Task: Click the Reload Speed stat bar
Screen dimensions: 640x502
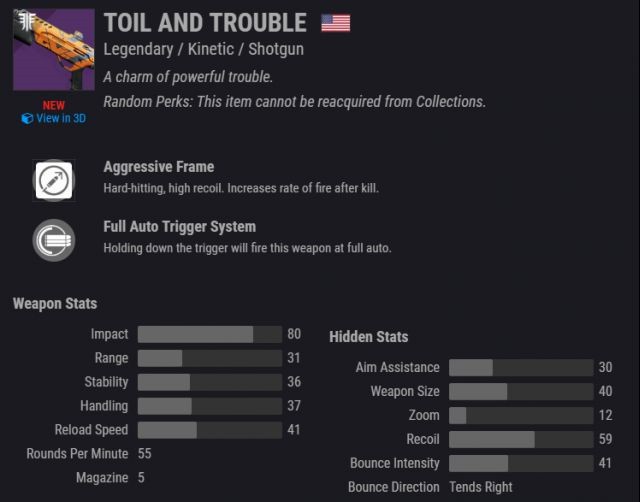Action: [210, 430]
